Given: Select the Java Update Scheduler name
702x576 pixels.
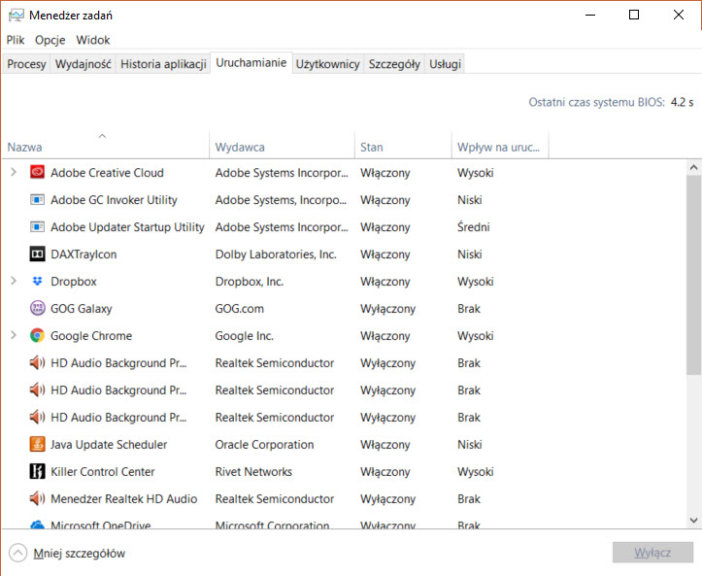Looking at the screenshot, I should pos(109,444).
